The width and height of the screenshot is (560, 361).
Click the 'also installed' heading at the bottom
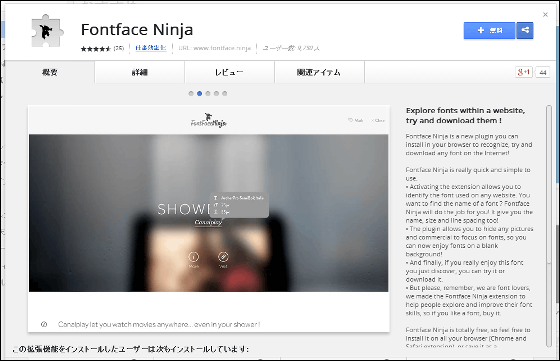click(131, 349)
